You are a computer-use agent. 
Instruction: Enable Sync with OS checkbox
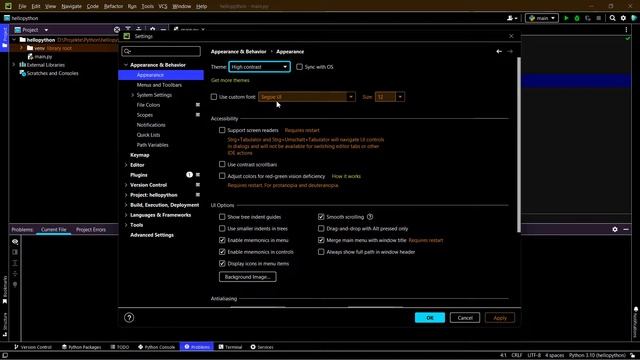[299, 67]
